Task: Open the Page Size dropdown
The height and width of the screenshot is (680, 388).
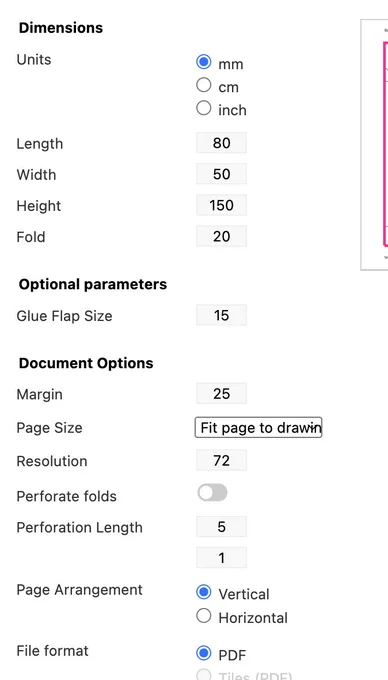Action: click(258, 428)
